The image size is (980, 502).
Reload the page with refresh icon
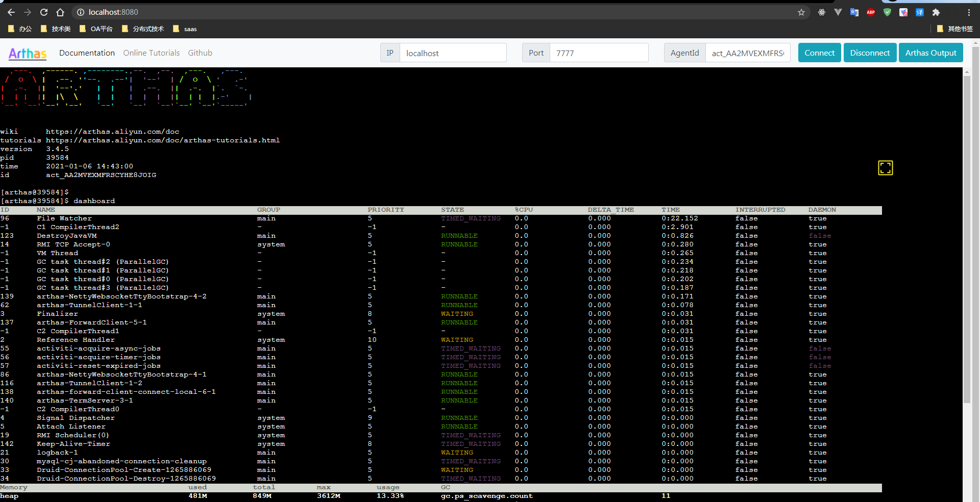tap(44, 12)
